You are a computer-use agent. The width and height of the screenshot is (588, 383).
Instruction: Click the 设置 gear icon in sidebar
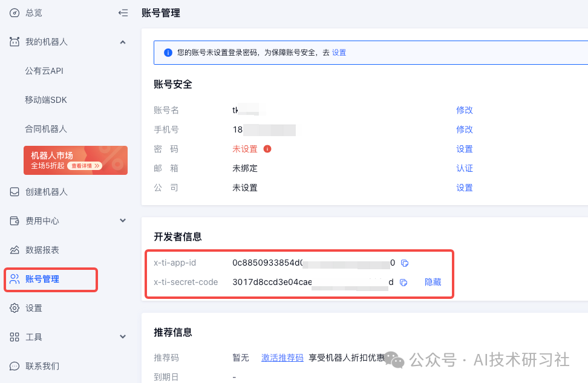15,308
